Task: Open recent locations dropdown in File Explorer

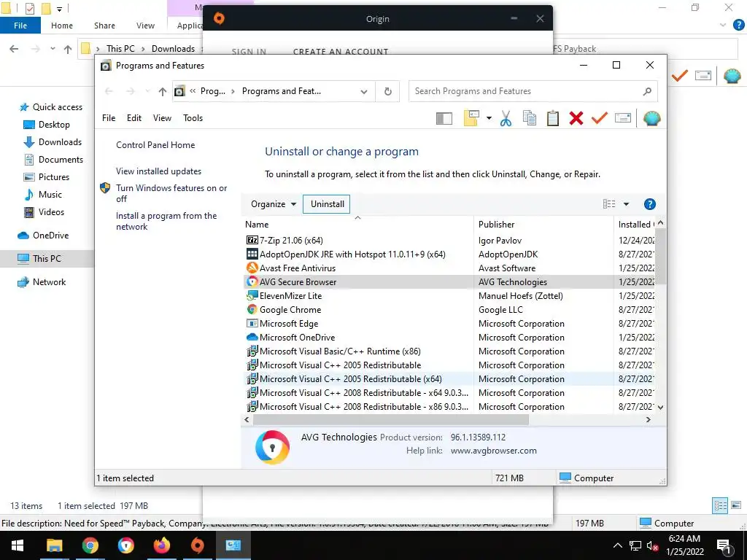Action: tap(53, 49)
